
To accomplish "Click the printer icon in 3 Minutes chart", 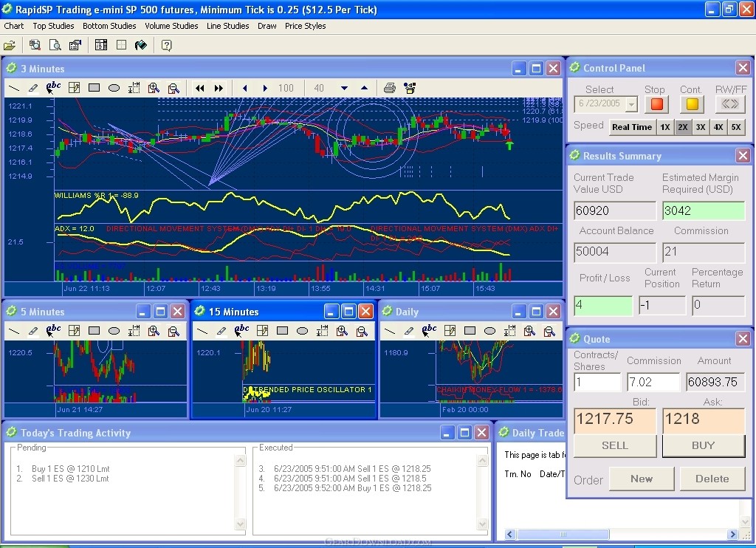I will point(390,88).
